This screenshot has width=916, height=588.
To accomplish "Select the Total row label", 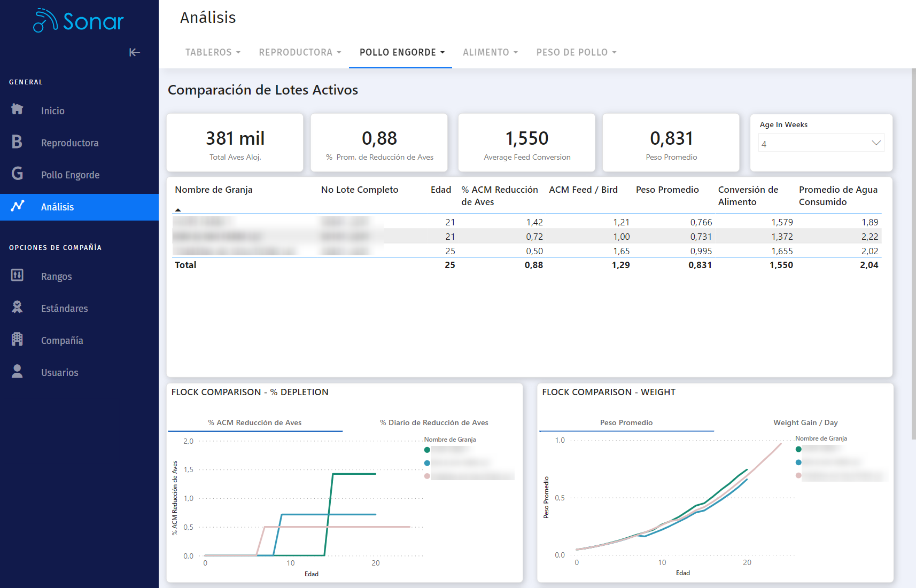I will [x=185, y=265].
